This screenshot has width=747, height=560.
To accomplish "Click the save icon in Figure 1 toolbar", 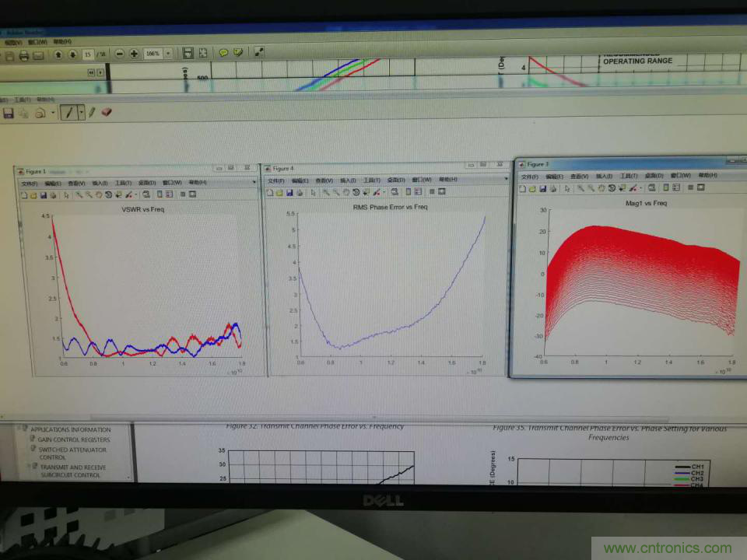I will pos(44,194).
